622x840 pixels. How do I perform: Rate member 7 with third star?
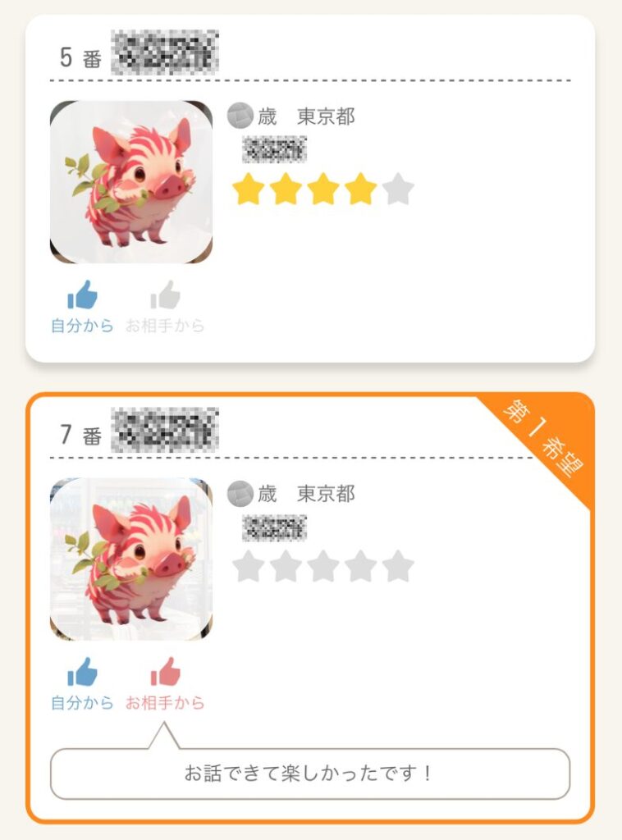click(x=323, y=566)
